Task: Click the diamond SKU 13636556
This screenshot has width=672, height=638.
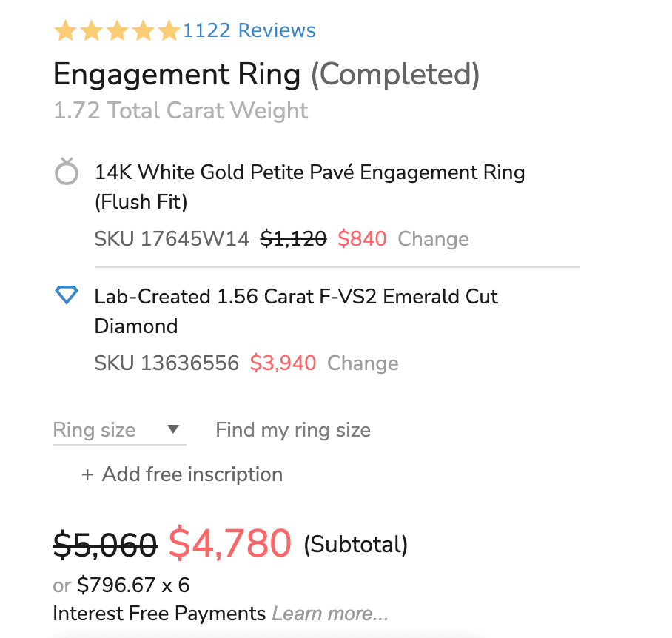Action: [167, 363]
